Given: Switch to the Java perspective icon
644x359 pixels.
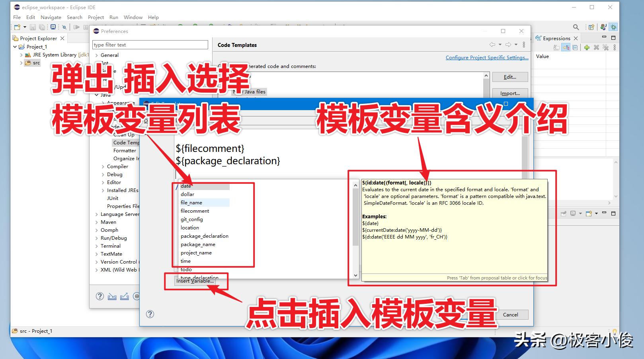Looking at the screenshot, I should pyautogui.click(x=603, y=27).
